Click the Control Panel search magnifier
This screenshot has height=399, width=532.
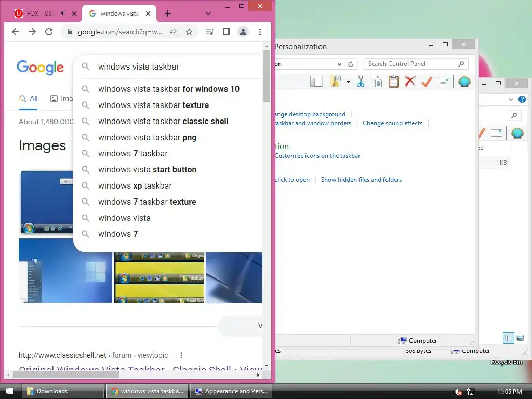pyautogui.click(x=461, y=64)
